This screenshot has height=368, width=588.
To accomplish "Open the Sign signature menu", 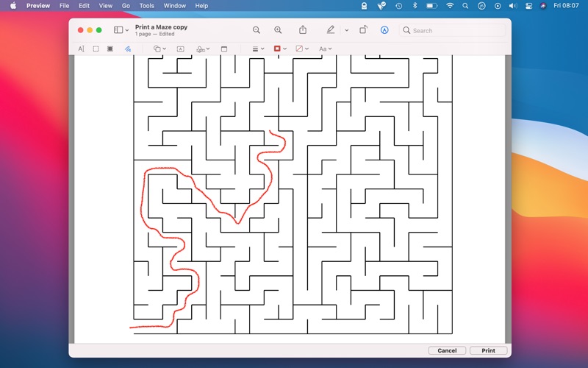I will coord(203,49).
